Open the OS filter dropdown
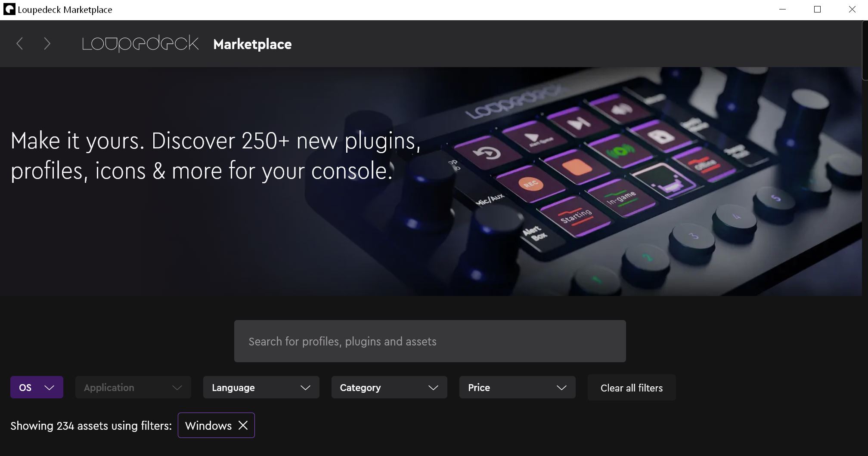 pos(37,387)
